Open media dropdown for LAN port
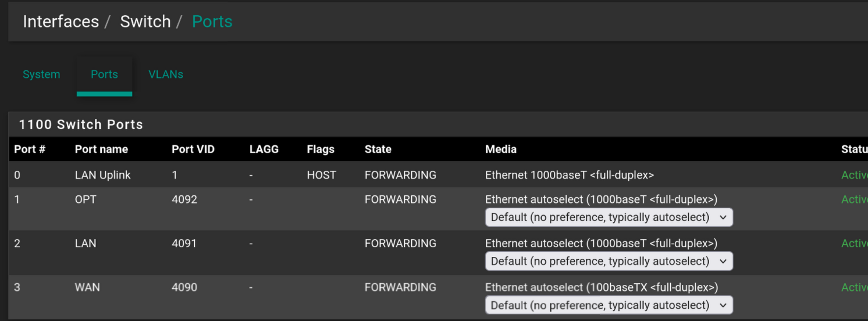868x321 pixels. pyautogui.click(x=609, y=261)
